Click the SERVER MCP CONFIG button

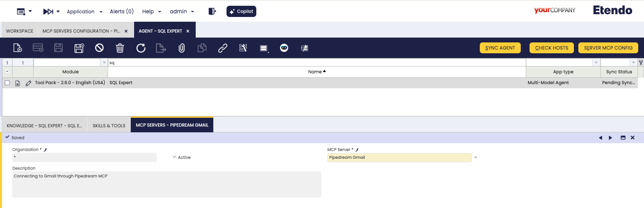608,48
